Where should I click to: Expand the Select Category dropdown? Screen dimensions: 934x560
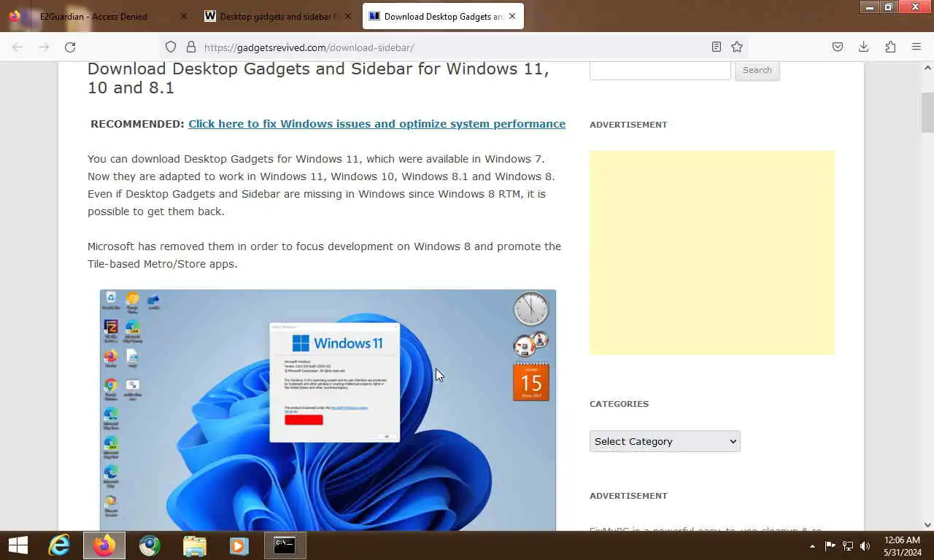click(665, 441)
